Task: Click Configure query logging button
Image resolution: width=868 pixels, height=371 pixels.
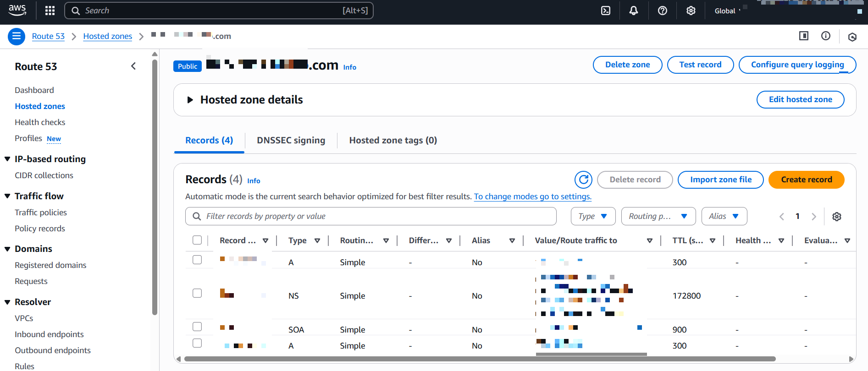Action: tap(797, 65)
